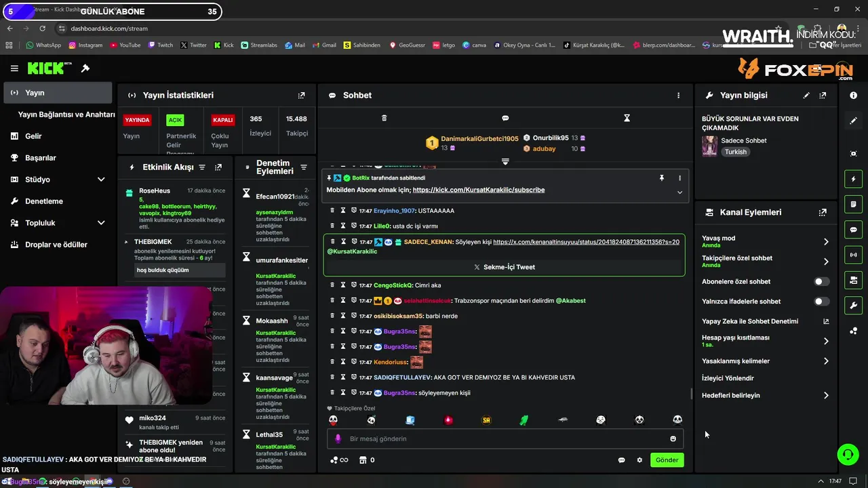Pop out the Yayın İstatistikleri panel

(302, 96)
